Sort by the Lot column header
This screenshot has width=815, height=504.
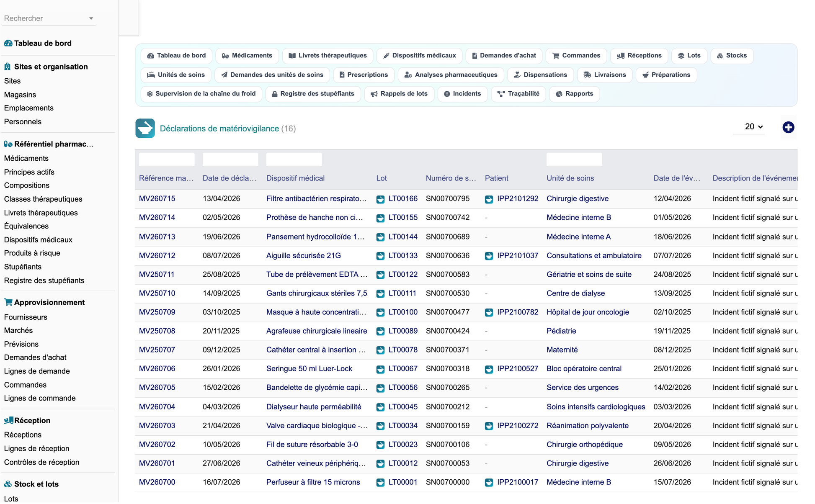[x=381, y=178]
